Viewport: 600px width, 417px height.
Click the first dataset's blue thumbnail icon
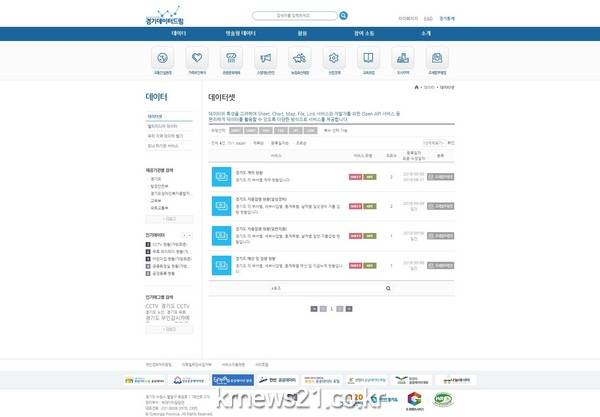click(221, 176)
